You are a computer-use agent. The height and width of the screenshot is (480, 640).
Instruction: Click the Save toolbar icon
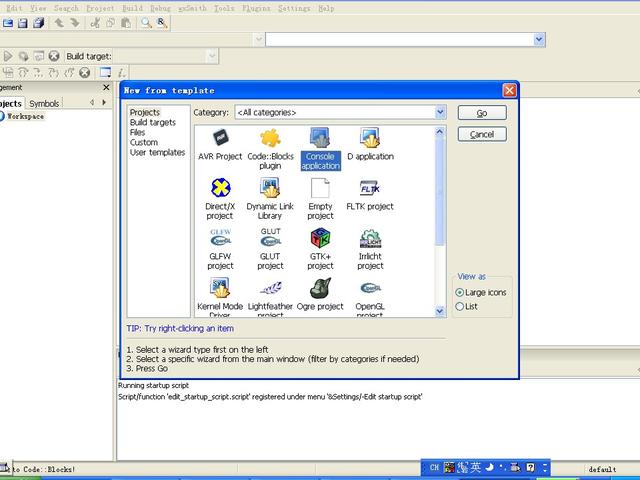pos(22,23)
